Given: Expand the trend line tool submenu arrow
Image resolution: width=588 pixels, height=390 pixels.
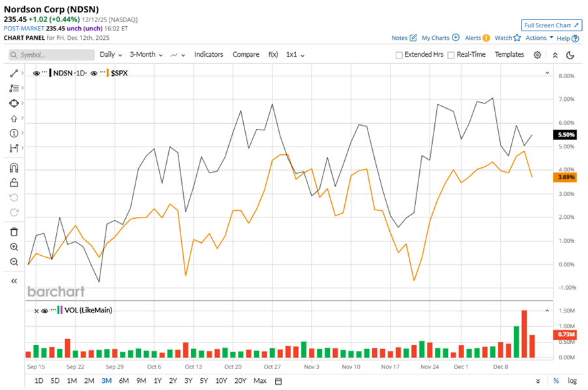Looking at the screenshot, I should pos(23,73).
